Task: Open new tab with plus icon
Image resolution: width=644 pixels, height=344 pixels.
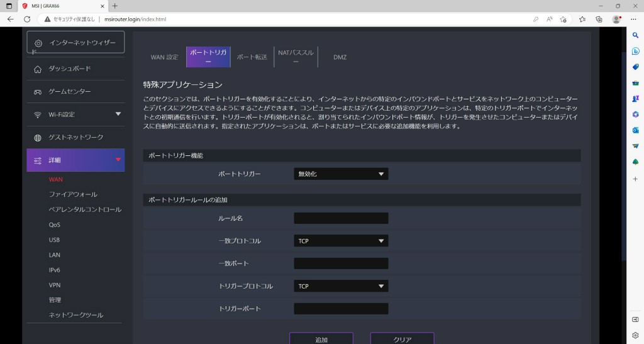Action: (x=115, y=6)
